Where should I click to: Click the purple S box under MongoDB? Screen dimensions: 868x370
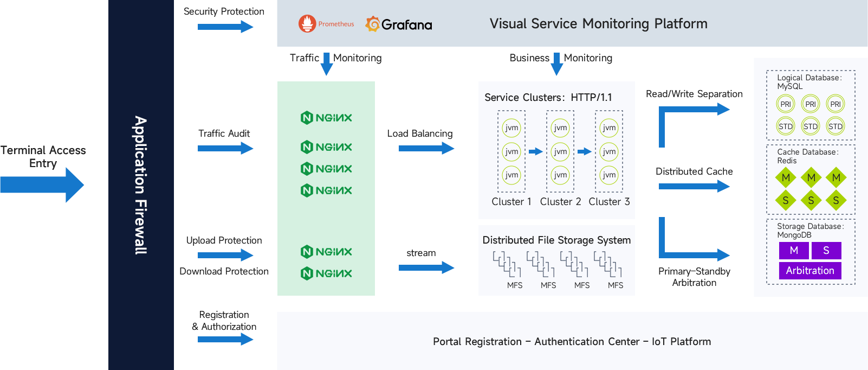(826, 250)
